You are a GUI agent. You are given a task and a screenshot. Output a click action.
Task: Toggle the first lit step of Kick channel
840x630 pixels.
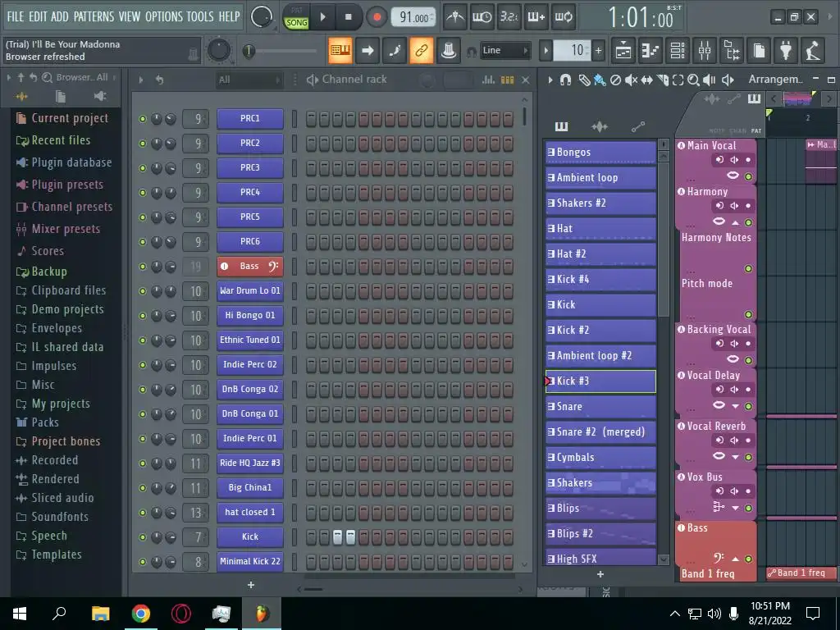click(337, 537)
